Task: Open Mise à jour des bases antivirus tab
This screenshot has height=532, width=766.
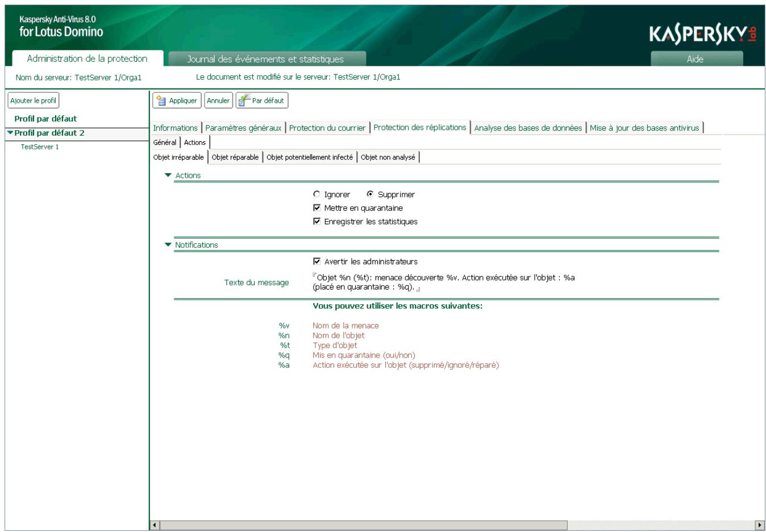Action: (644, 128)
